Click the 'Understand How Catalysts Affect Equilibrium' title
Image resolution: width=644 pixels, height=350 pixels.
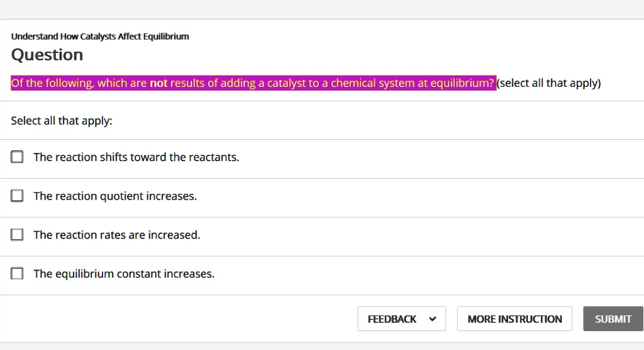(100, 37)
